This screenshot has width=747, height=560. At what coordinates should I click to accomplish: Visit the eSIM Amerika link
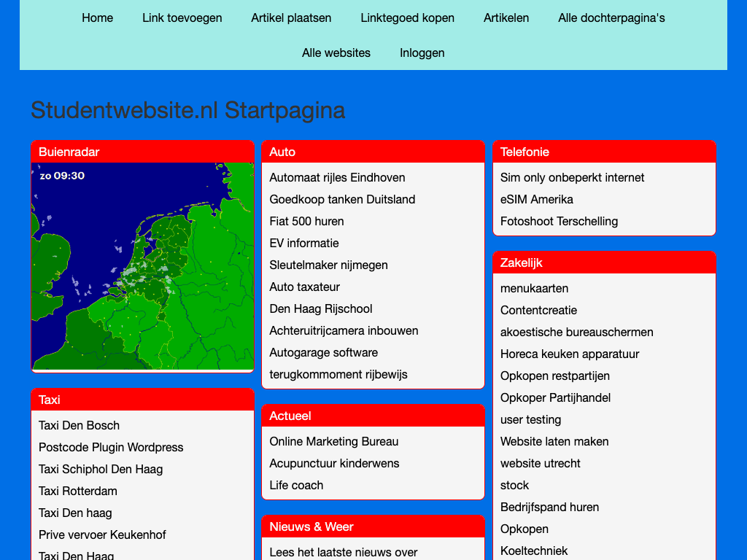(x=536, y=199)
